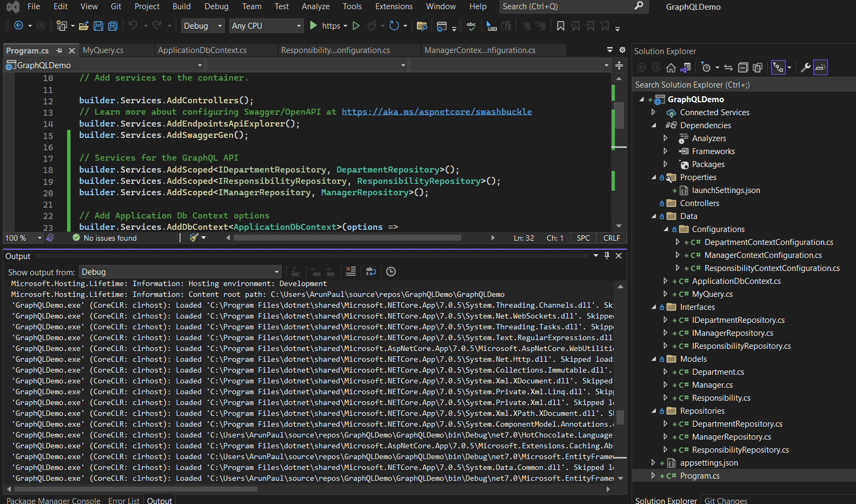Collapse the Repositories folder in Solution Explorer
The image size is (856, 504).
[654, 411]
